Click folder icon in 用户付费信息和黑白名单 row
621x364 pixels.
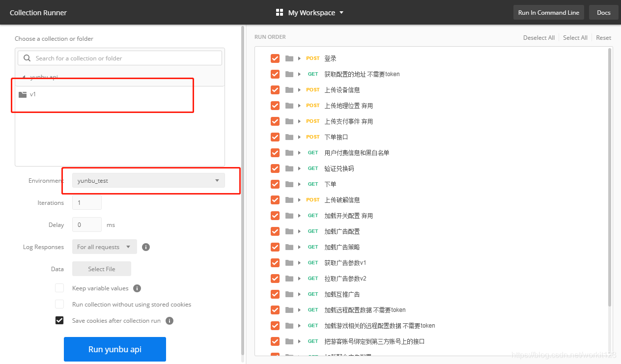tap(289, 153)
